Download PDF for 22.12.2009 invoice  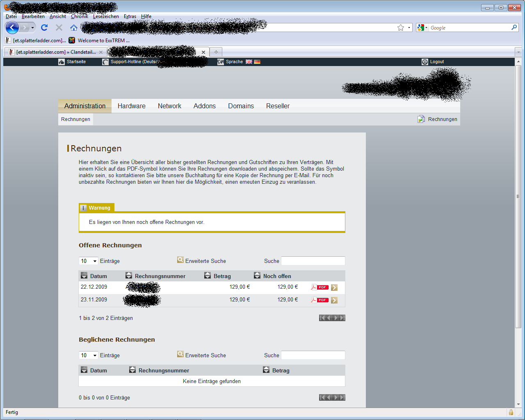(x=320, y=287)
